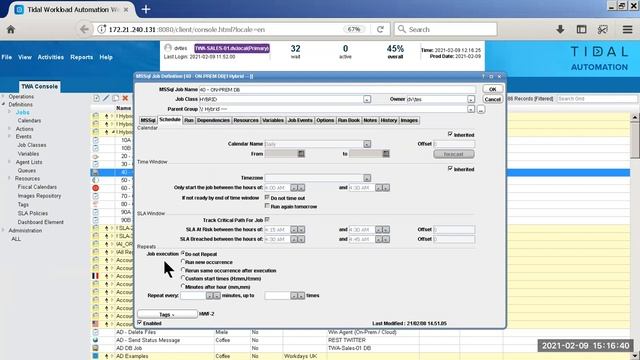Image resolution: width=640 pixels, height=360 pixels.
Task: Click the Cancel button
Action: [x=493, y=99]
